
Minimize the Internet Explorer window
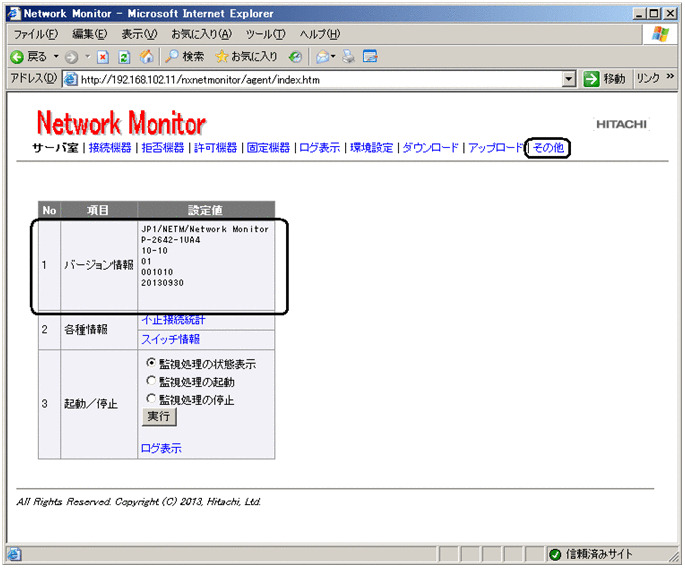[640, 14]
